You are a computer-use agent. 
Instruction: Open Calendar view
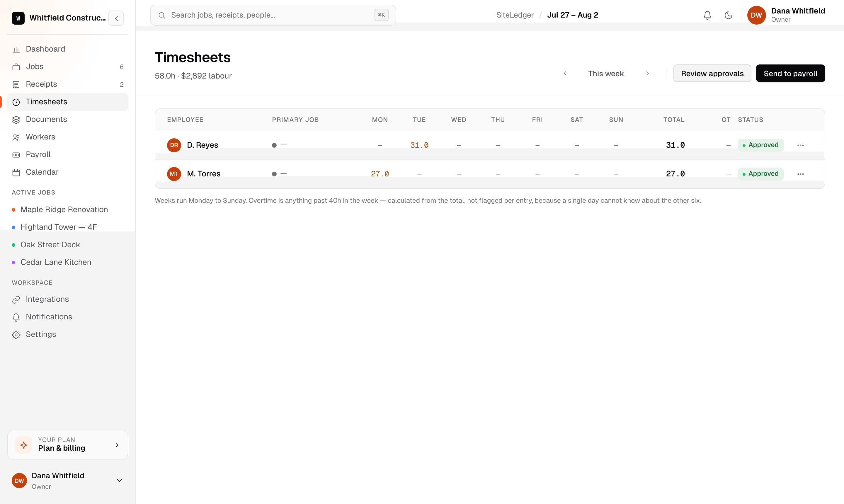[68, 172]
